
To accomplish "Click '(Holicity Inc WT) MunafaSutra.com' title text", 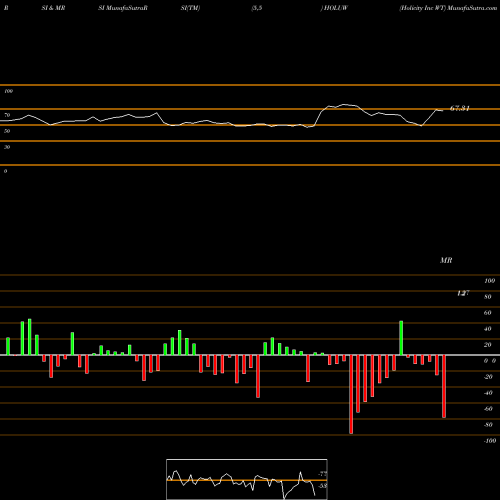I will [x=448, y=8].
